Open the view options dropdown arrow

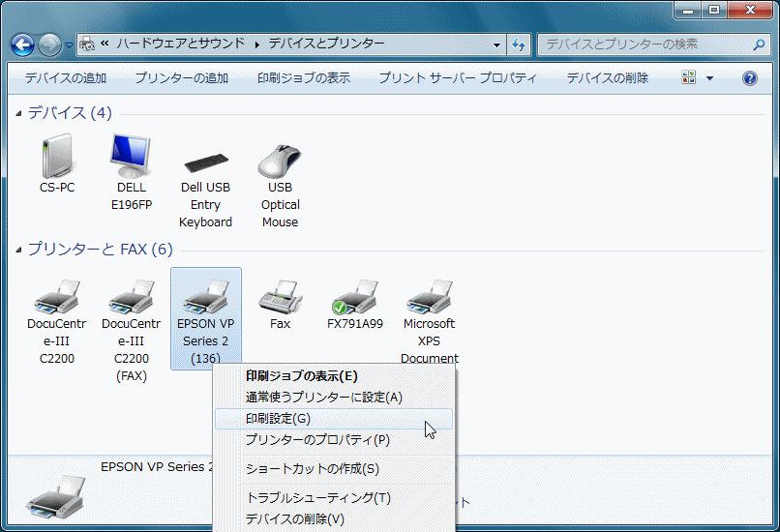tap(710, 78)
